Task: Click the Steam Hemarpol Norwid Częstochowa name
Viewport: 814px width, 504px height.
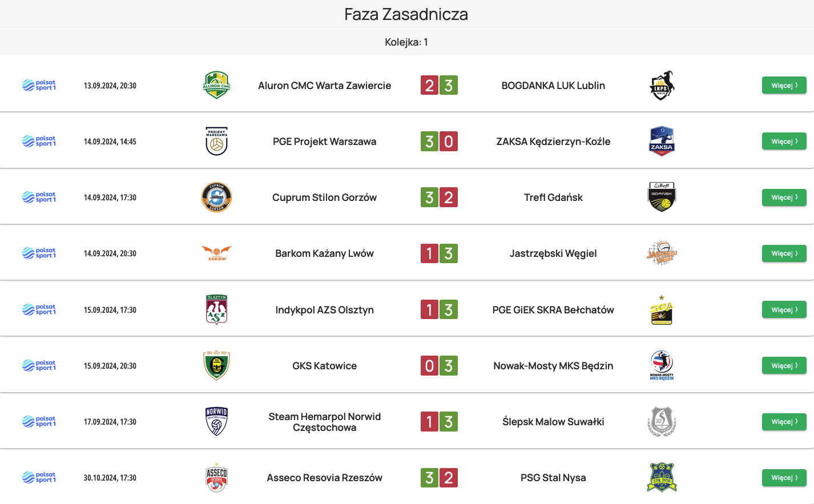Action: click(324, 422)
